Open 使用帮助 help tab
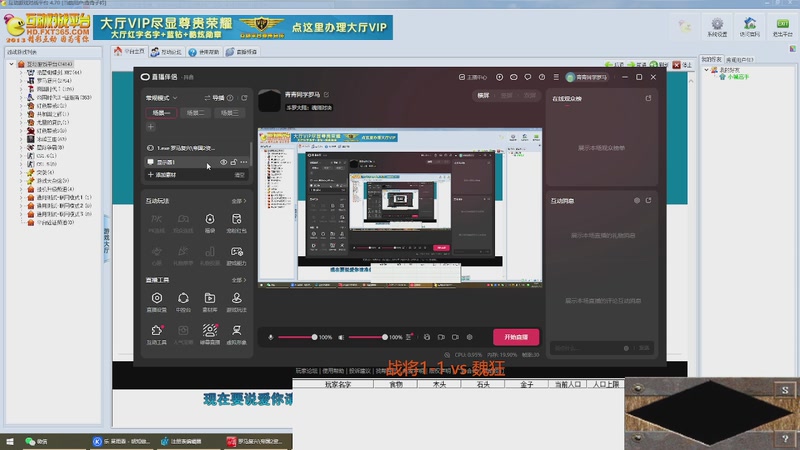800x450 pixels. (204, 52)
